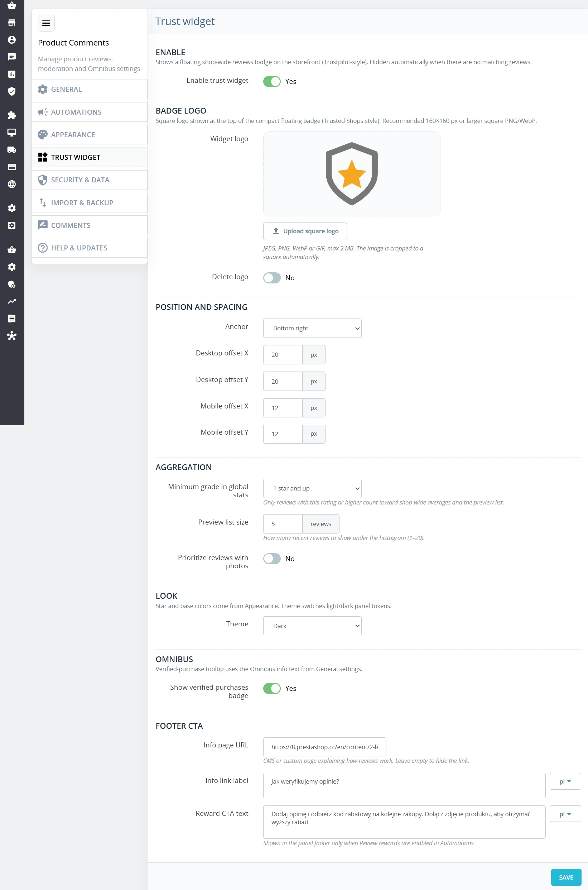Click the basket icon directly below the boxed gear
Screen dimensions: 588x890
pos(11,250)
